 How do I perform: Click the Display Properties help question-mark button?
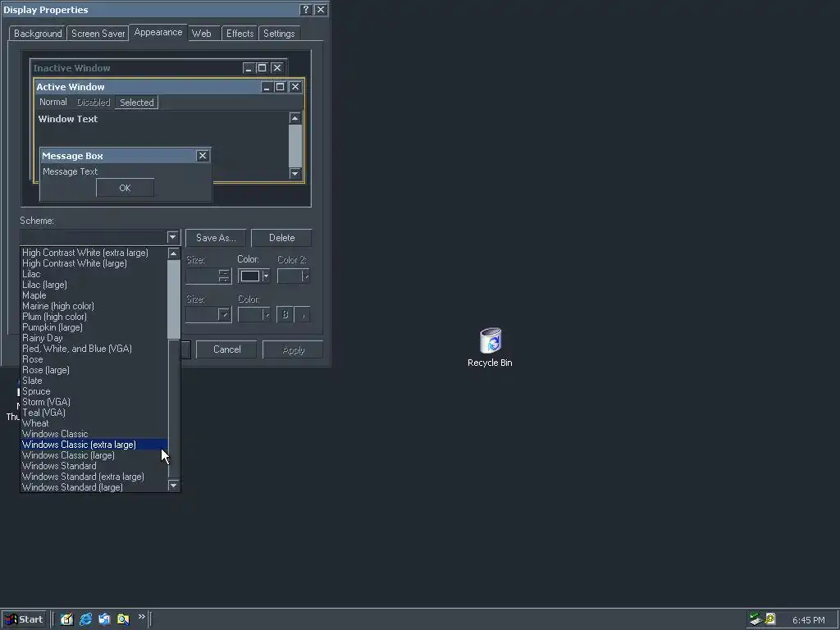tap(305, 10)
